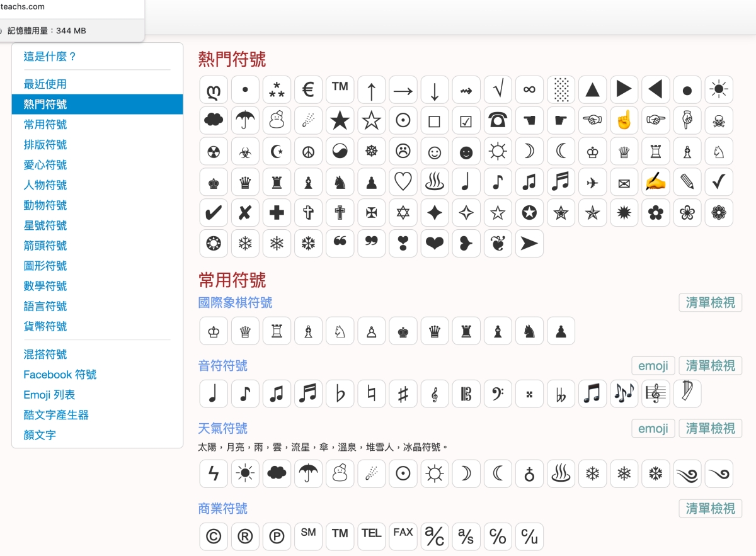Click the FAX symbol

[x=403, y=536]
